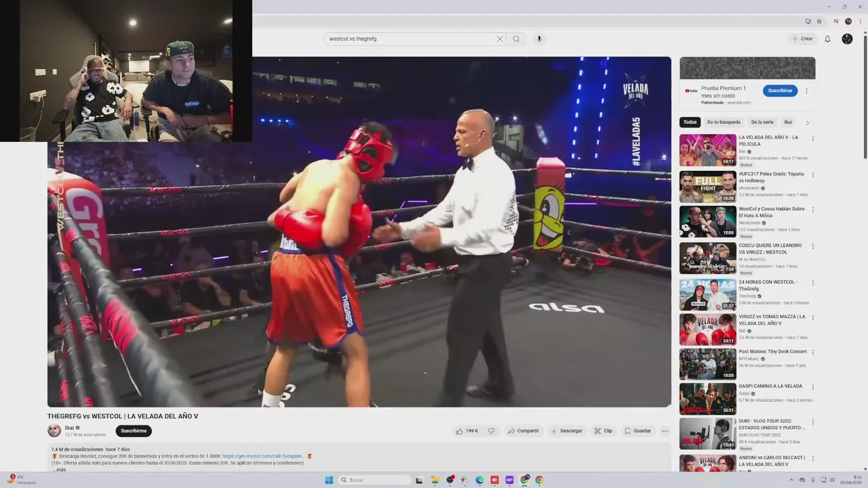
Task: Save video with Guardar button
Action: [x=637, y=431]
